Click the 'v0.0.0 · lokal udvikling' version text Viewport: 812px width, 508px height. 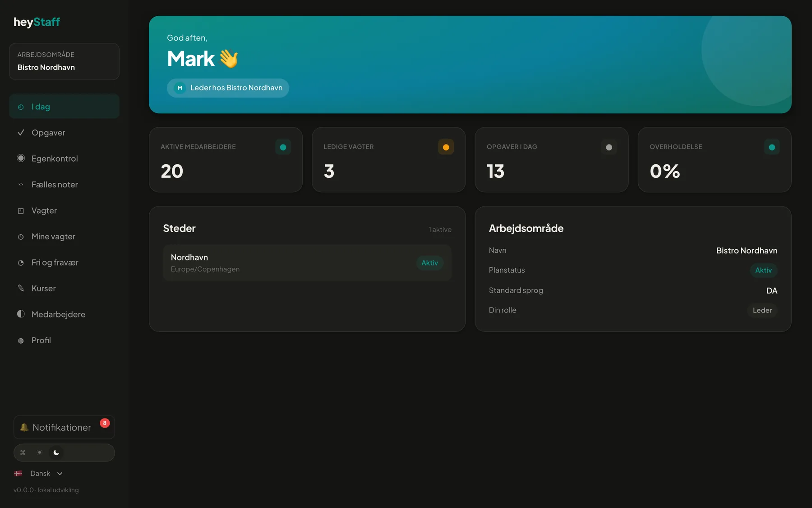tap(46, 490)
